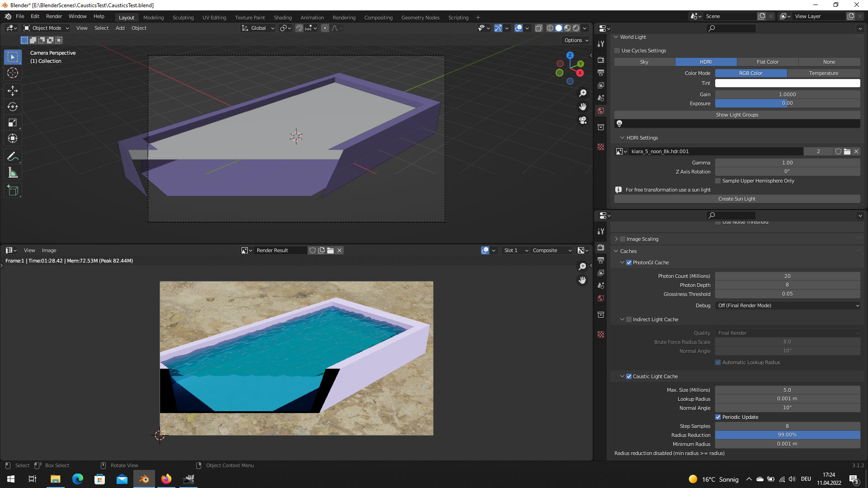The height and width of the screenshot is (488, 868).
Task: Open the Debug mode dropdown
Action: 788,305
